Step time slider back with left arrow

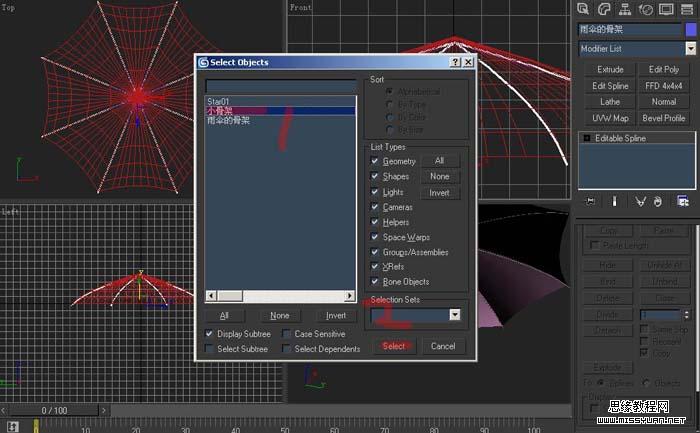point(4,410)
